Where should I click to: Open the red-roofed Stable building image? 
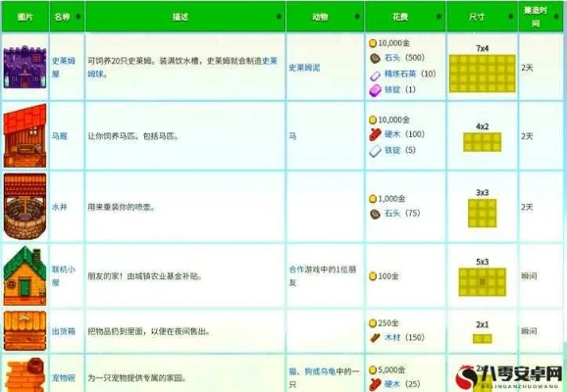[x=25, y=135]
